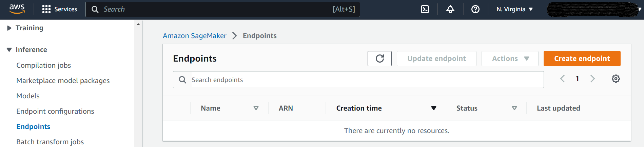Open the help question mark icon

[x=475, y=9]
